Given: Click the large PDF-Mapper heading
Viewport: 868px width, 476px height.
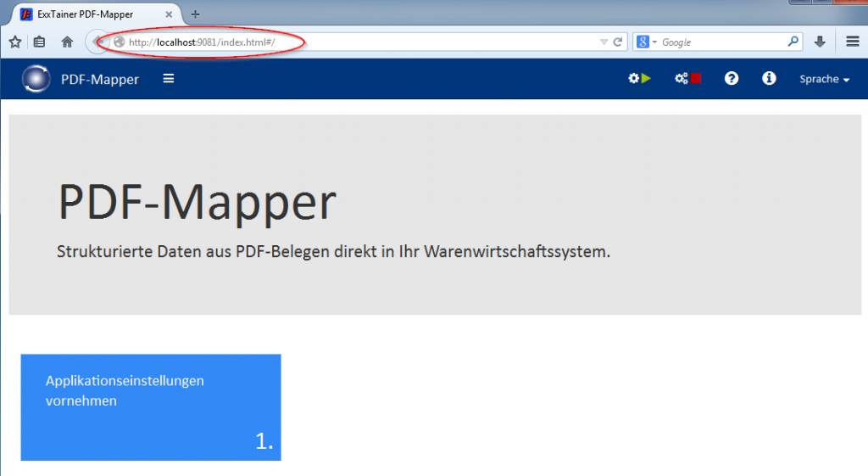Looking at the screenshot, I should click(197, 203).
